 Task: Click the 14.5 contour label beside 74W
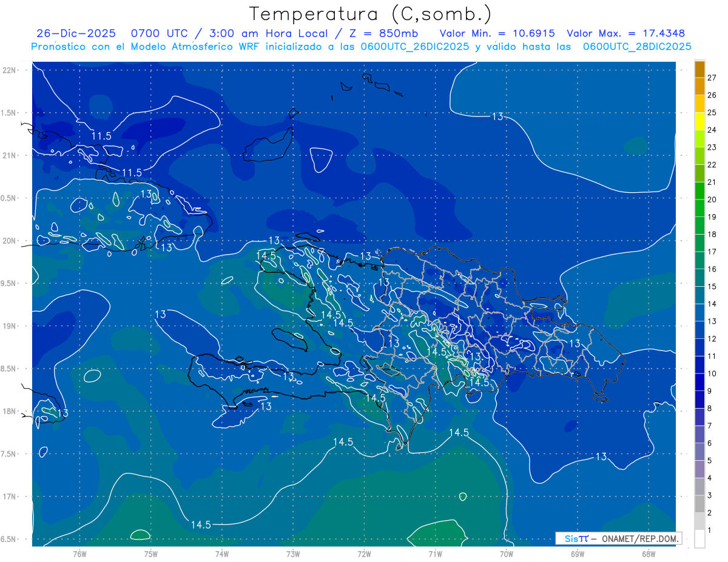click(x=201, y=524)
